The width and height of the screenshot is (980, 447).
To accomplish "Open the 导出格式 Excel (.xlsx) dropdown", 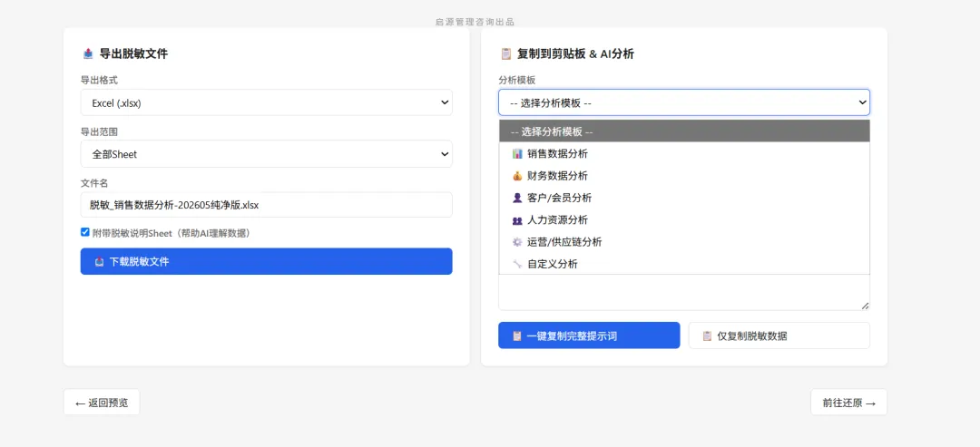I will [266, 102].
